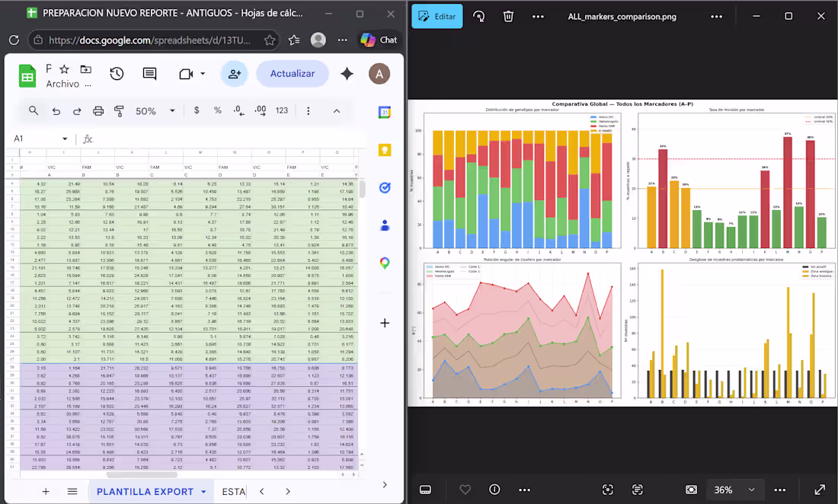This screenshot has height=504, width=838.
Task: View site information padlock in address bar
Action: [38, 40]
